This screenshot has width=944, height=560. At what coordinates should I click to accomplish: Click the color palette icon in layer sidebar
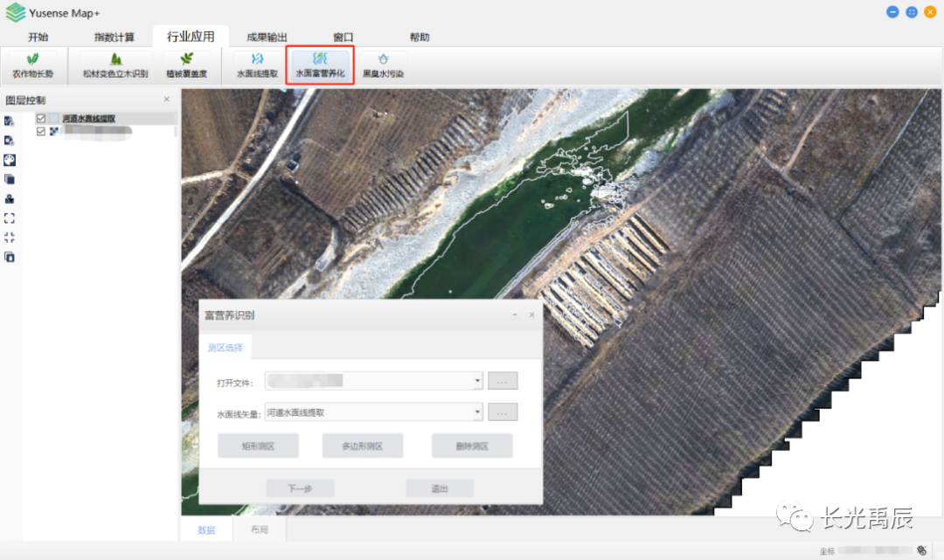(x=10, y=160)
